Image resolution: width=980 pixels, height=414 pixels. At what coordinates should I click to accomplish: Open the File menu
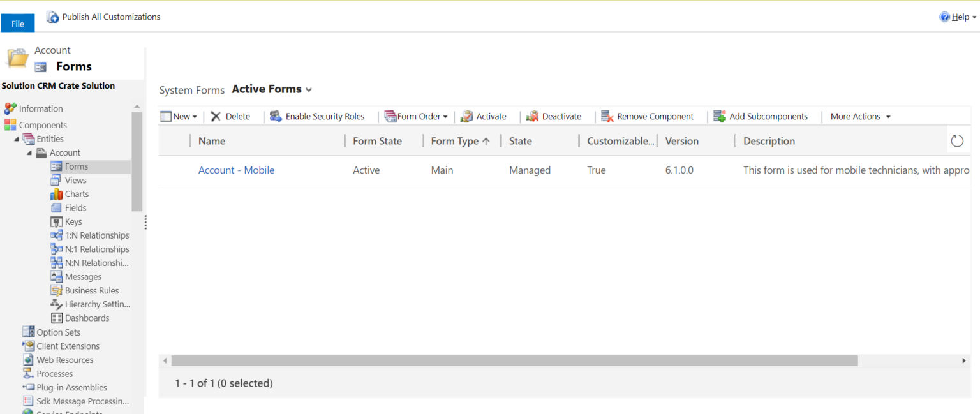[17, 22]
